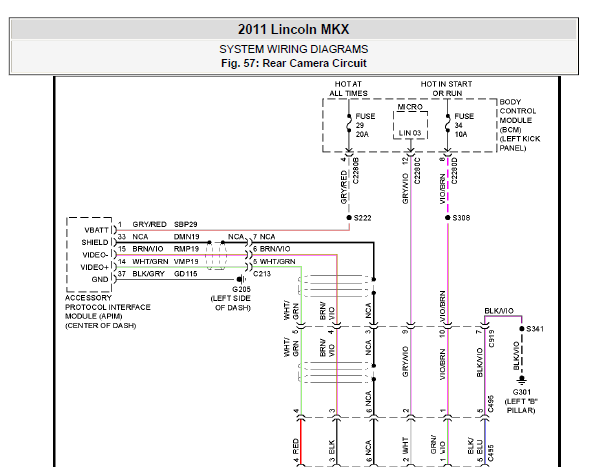This screenshot has width=600, height=467.
Task: Select the "SYSTEM WIRING DIAGRAMS" heading
Action: click(293, 49)
